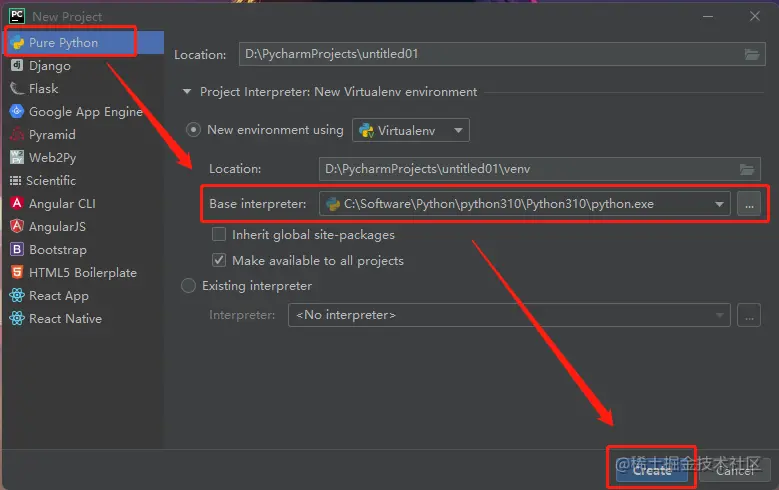Click the PyCharm logo in title bar

pyautogui.click(x=17, y=16)
